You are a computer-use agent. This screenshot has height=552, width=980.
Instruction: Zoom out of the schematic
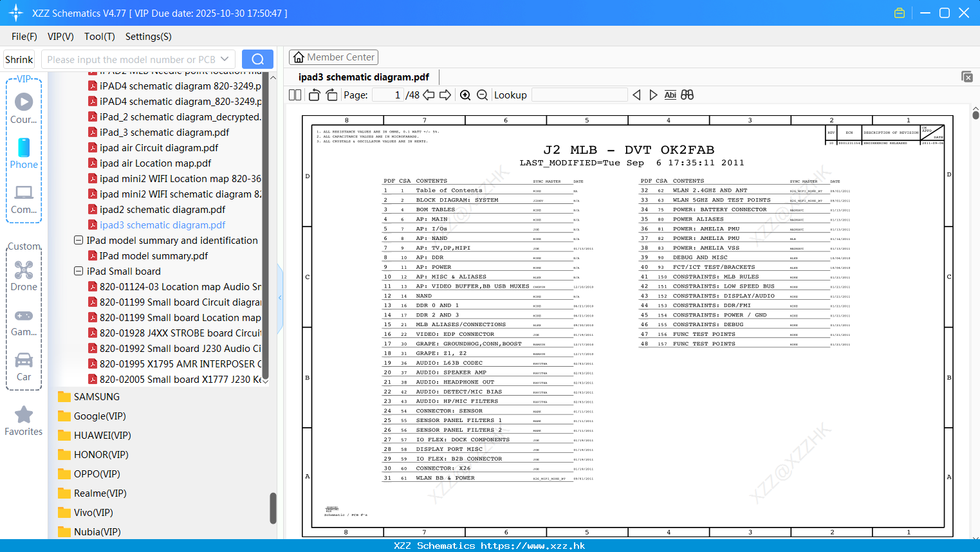483,95
